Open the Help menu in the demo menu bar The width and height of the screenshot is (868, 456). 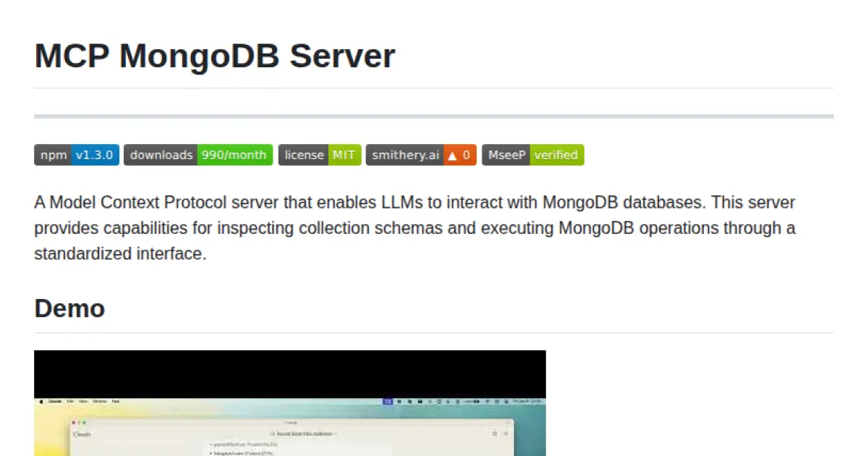coord(116,400)
